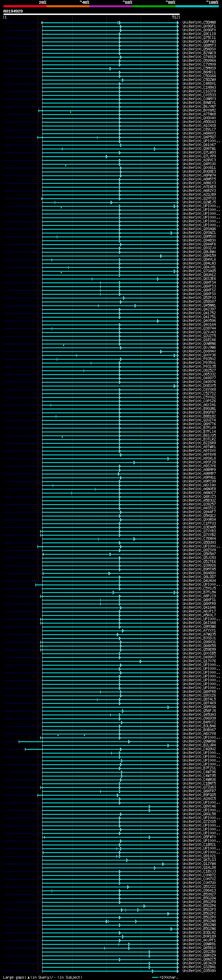Select hit UniRef100_Q944F6
The width and height of the screenshot is (222, 980).
point(199,244)
